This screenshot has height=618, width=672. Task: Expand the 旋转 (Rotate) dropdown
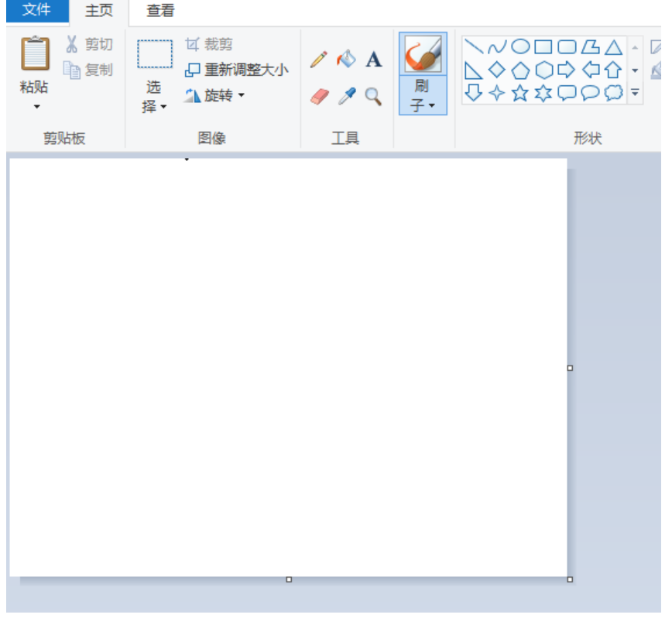242,96
